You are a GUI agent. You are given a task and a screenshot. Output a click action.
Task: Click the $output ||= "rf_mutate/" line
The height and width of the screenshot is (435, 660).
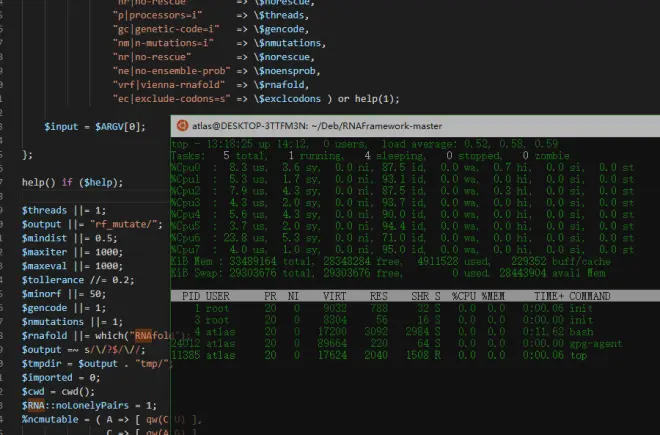pos(92,224)
